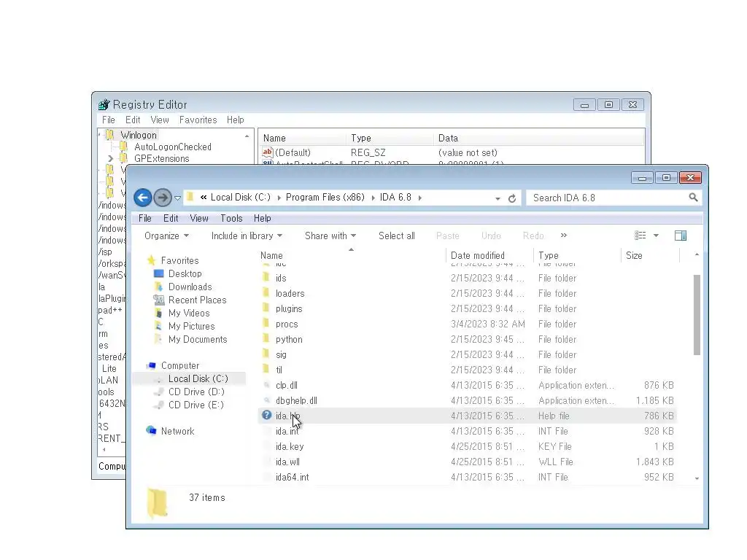Viewport: 747px width, 560px height.
Task: Open the Organize dropdown
Action: coord(167,236)
